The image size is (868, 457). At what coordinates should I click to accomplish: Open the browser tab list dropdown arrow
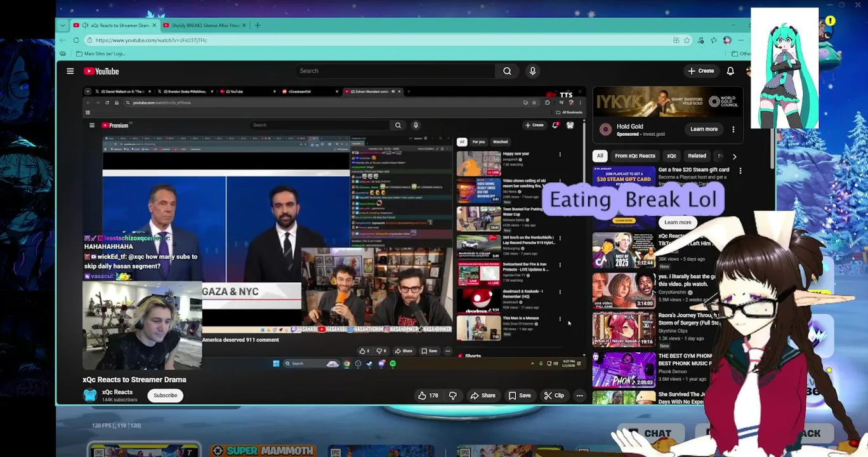click(x=62, y=25)
